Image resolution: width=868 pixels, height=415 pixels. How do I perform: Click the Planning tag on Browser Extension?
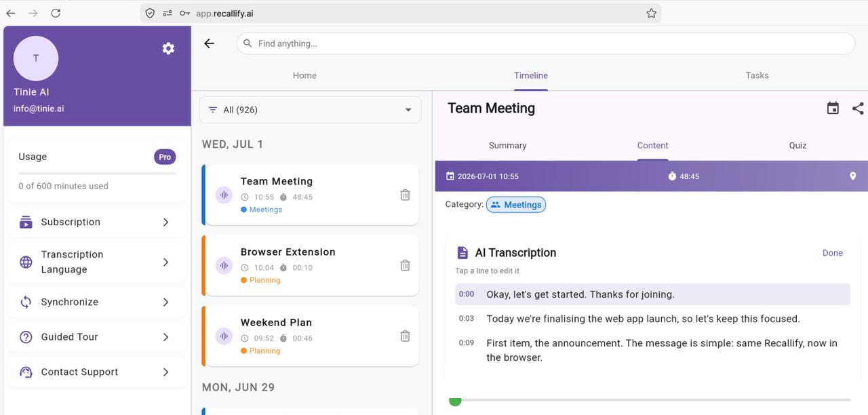[260, 280]
